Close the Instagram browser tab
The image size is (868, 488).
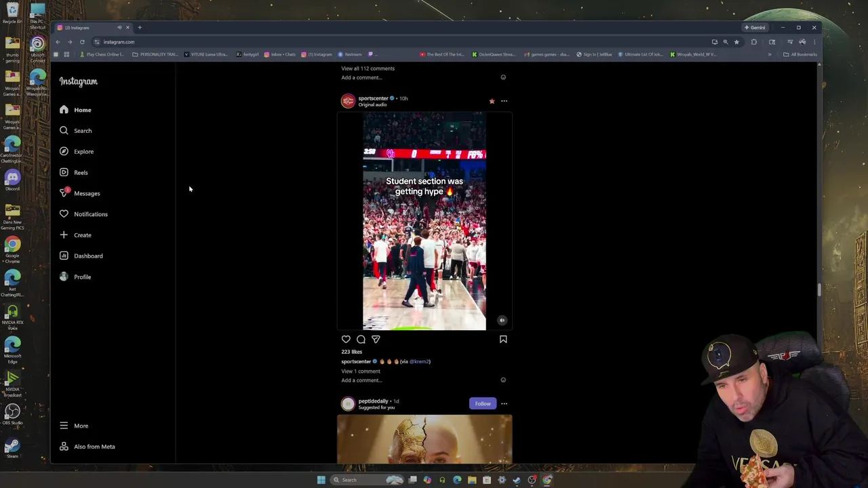coord(127,28)
